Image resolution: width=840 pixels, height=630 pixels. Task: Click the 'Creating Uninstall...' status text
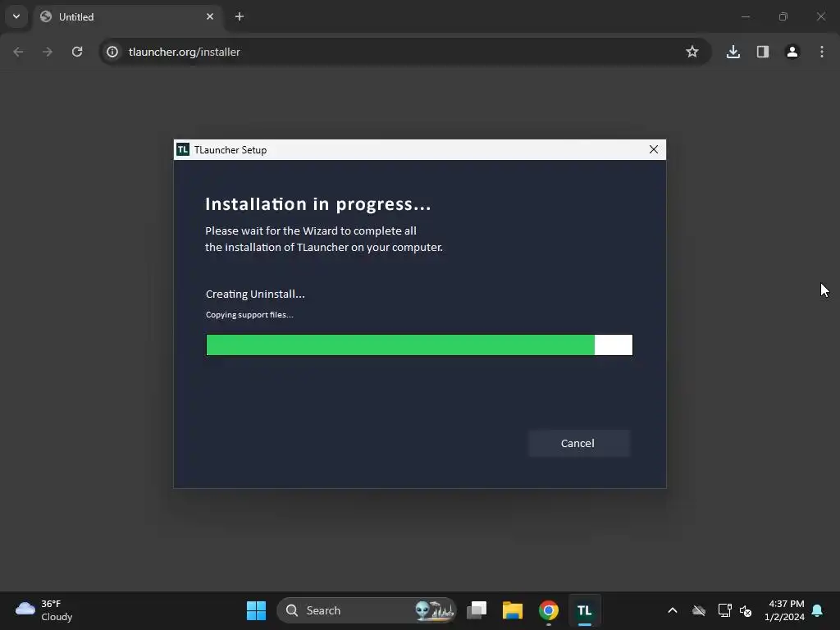[255, 294]
